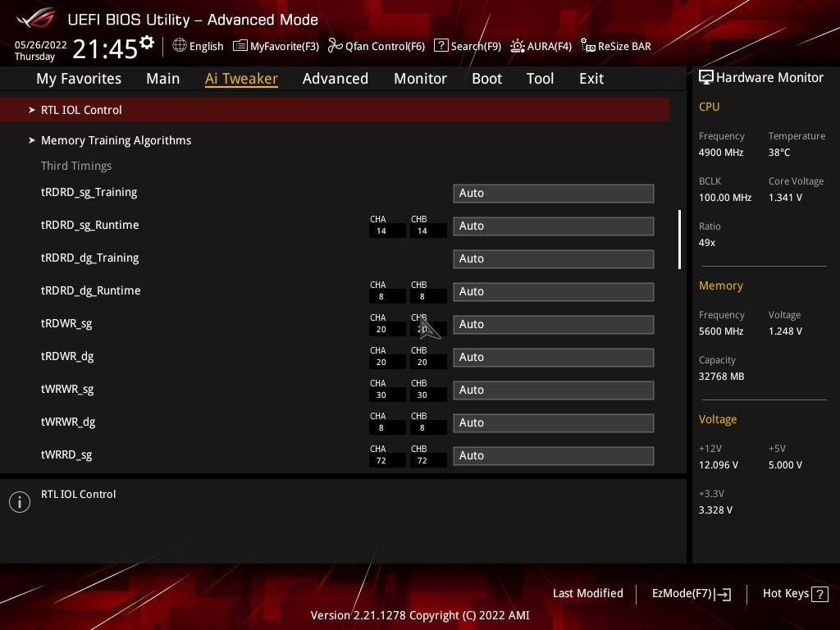Open the clock settings gear icon
Screen dimensions: 840x630
click(147, 43)
